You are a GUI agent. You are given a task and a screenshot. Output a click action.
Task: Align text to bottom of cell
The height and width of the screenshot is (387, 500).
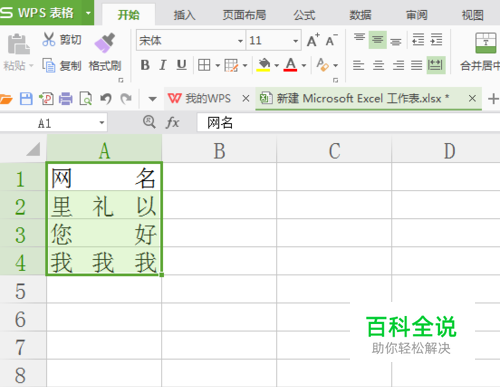[396, 42]
